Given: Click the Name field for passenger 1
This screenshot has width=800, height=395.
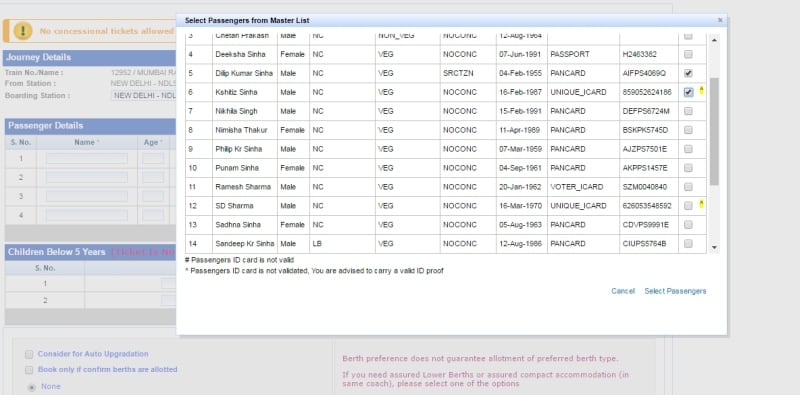Looking at the screenshot, I should pyautogui.click(x=87, y=159).
